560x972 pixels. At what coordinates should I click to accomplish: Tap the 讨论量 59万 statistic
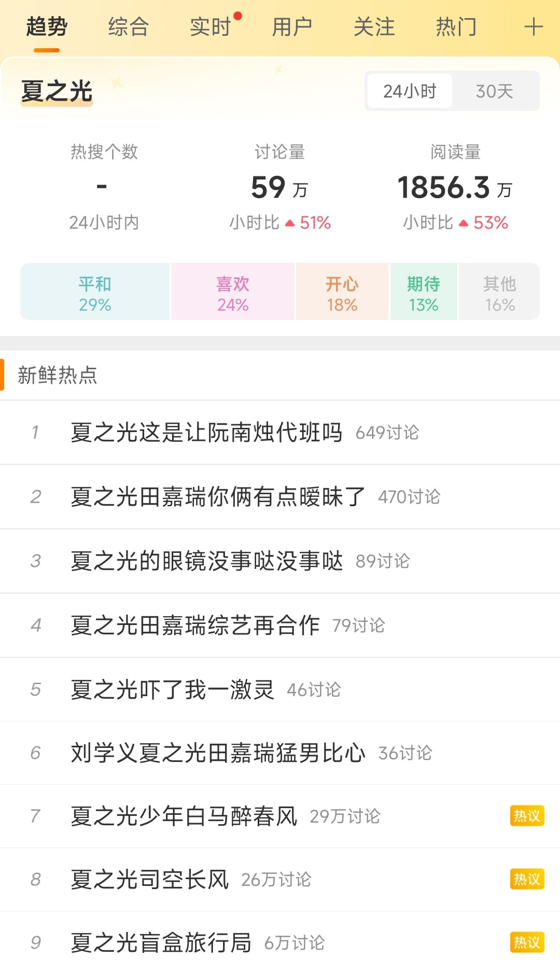point(280,187)
